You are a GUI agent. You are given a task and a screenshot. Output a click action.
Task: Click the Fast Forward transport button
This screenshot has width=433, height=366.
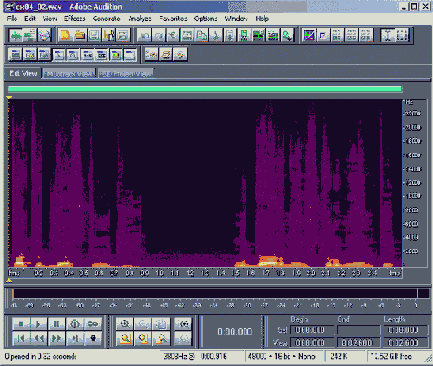click(57, 338)
